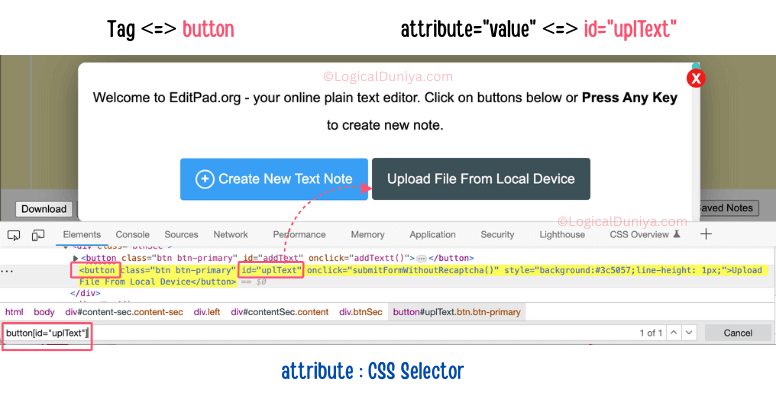
Task: Close the EditPad welcome dialog
Action: (x=695, y=78)
